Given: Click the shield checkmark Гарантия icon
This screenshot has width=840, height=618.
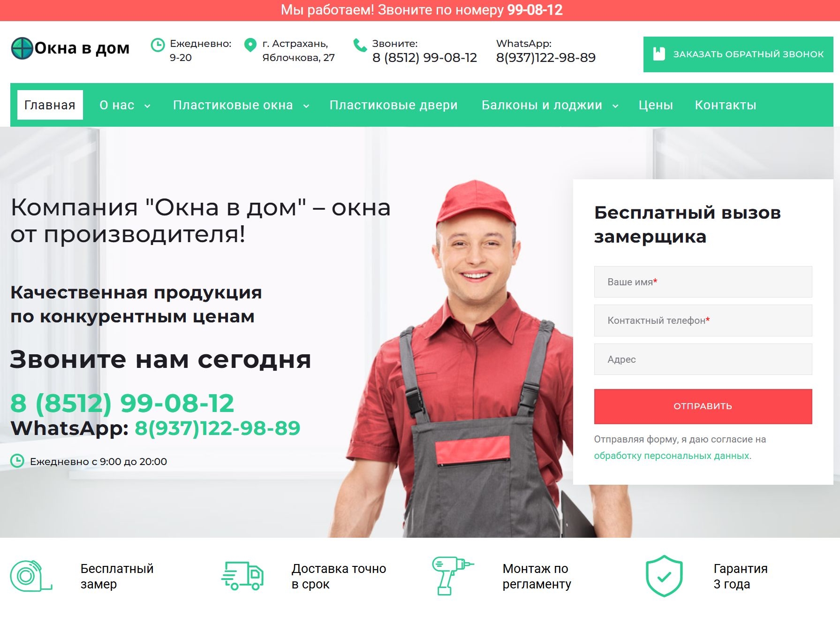Looking at the screenshot, I should pyautogui.click(x=664, y=576).
